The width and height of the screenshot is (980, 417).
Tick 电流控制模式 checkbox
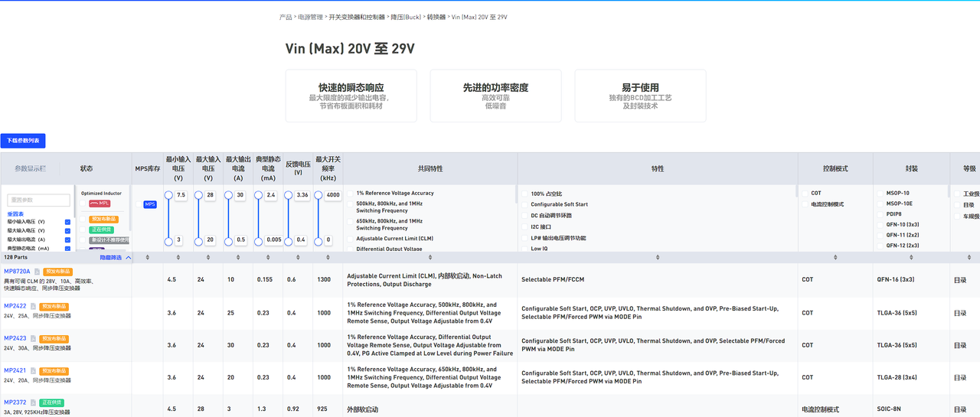tap(805, 204)
